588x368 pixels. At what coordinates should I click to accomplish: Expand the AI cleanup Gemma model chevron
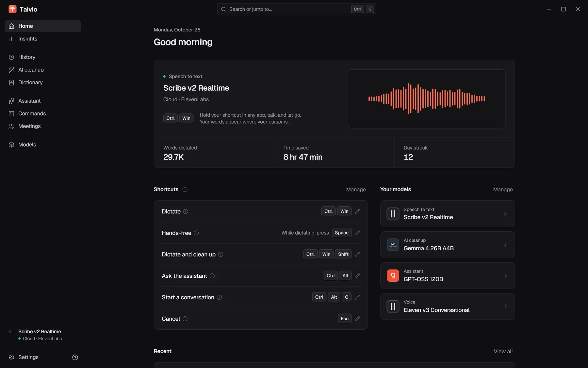tap(505, 245)
